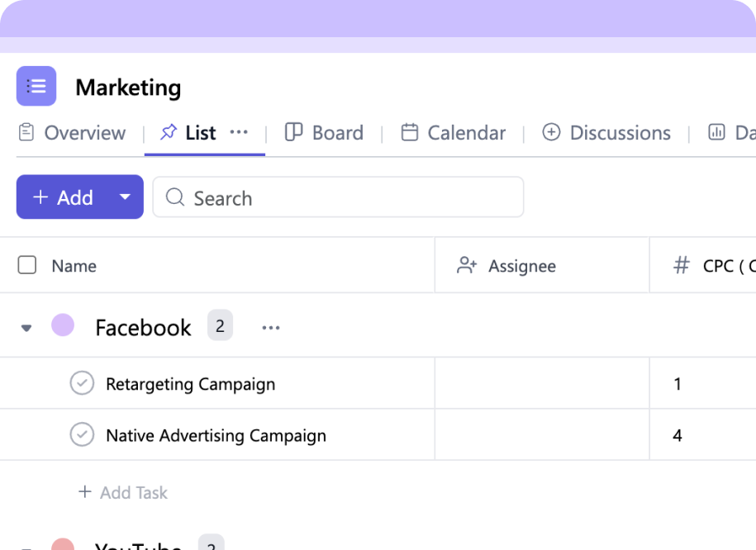The width and height of the screenshot is (756, 550).
Task: Open the Calendar tab
Action: click(453, 132)
